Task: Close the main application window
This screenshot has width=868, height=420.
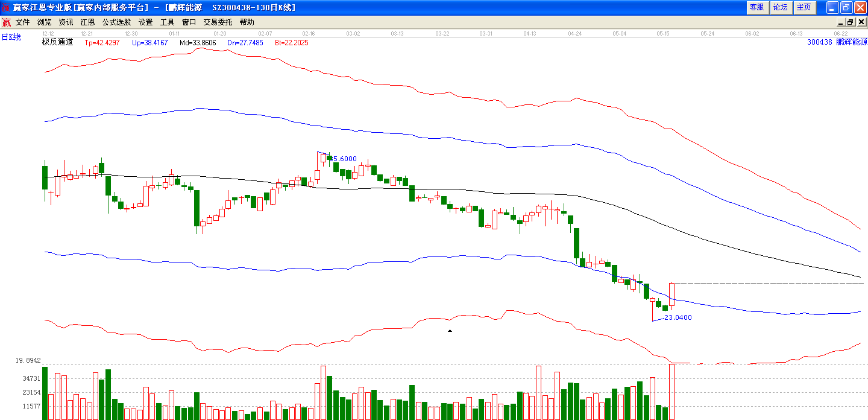Action: click(860, 7)
